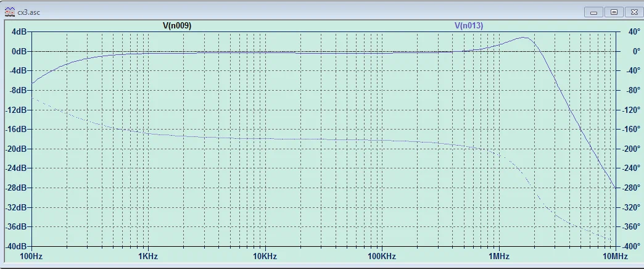Click the -12dB magnitude axis label
Image resolution: width=644 pixels, height=269 pixels.
pyautogui.click(x=17, y=110)
